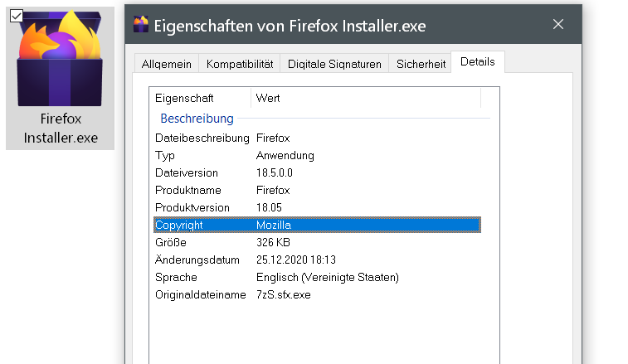The width and height of the screenshot is (628, 364).
Task: Select the Typ Anwendung row
Action: [x=315, y=155]
